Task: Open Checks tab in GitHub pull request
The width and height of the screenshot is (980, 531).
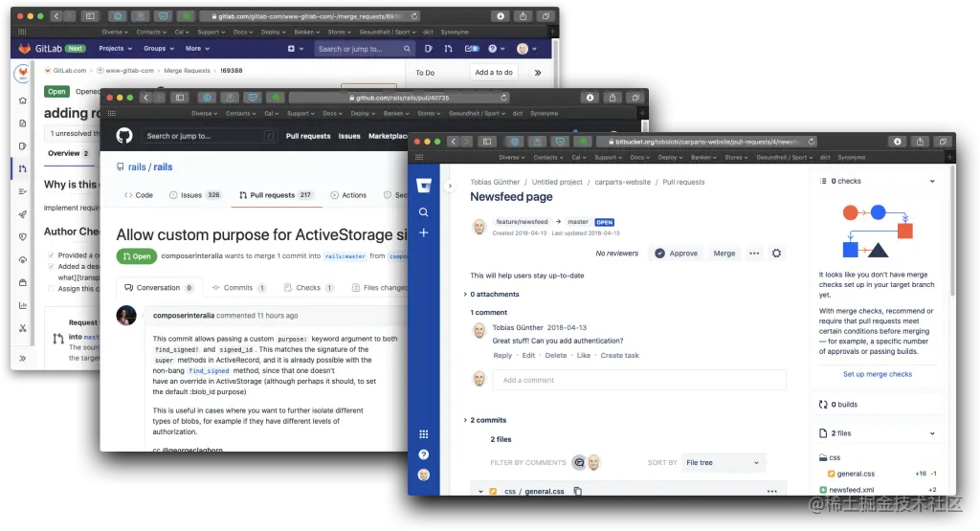Action: (x=308, y=287)
